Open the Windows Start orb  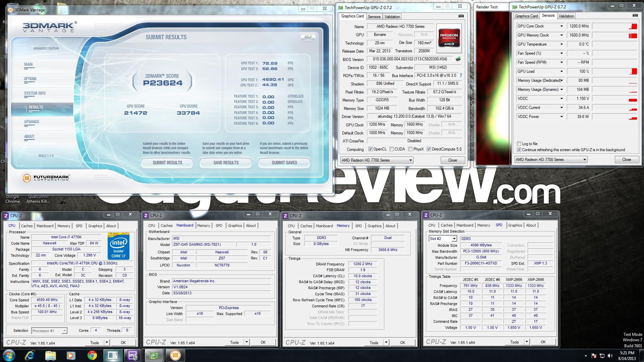(x=9, y=355)
